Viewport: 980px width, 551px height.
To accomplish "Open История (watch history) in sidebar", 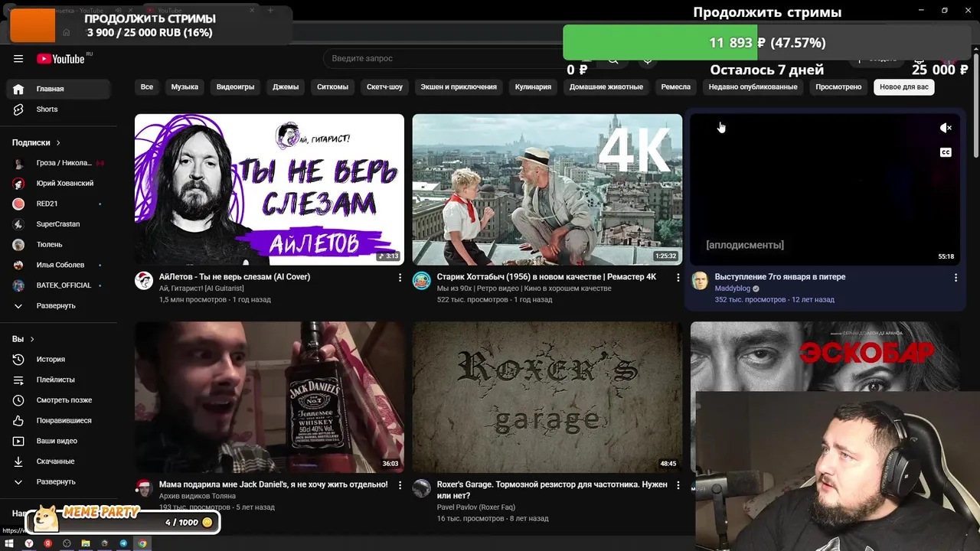I will [58, 359].
